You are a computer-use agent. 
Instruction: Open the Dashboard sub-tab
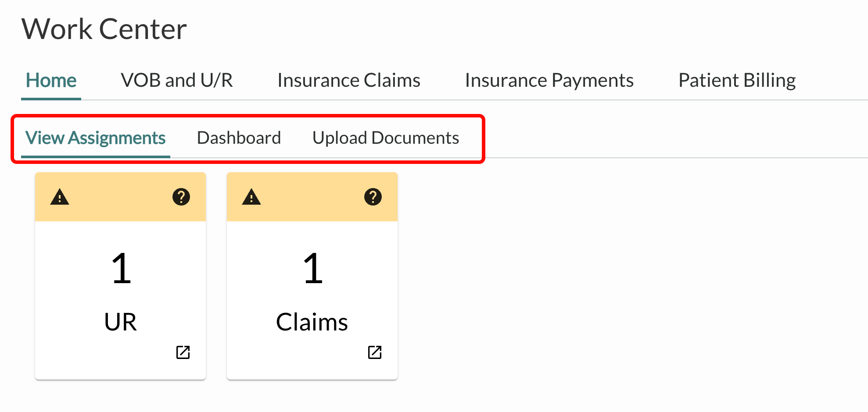click(239, 138)
